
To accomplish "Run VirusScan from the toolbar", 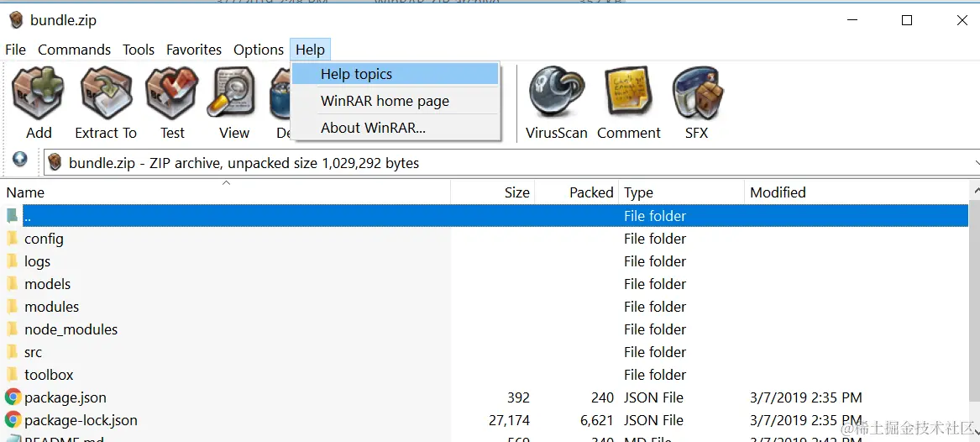I will coord(556,104).
